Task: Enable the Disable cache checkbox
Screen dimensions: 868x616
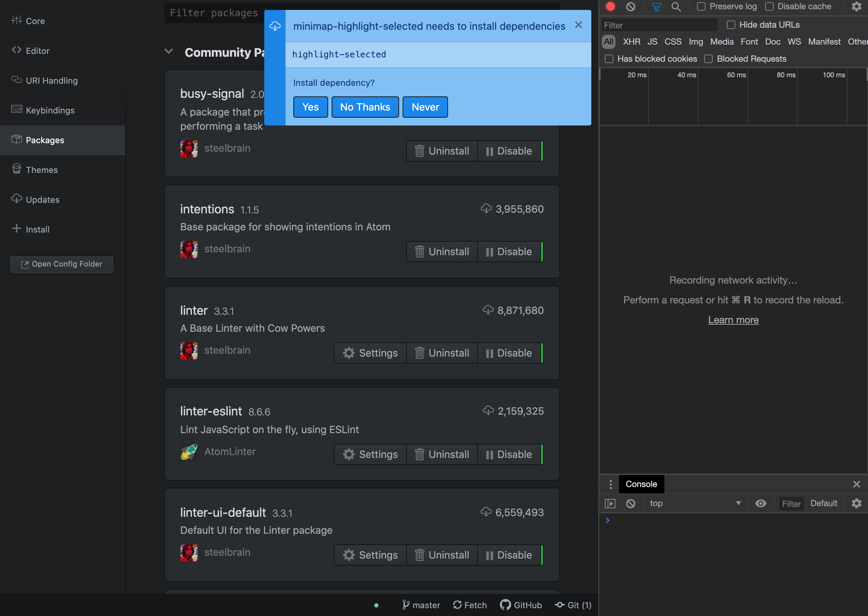Action: pyautogui.click(x=769, y=6)
